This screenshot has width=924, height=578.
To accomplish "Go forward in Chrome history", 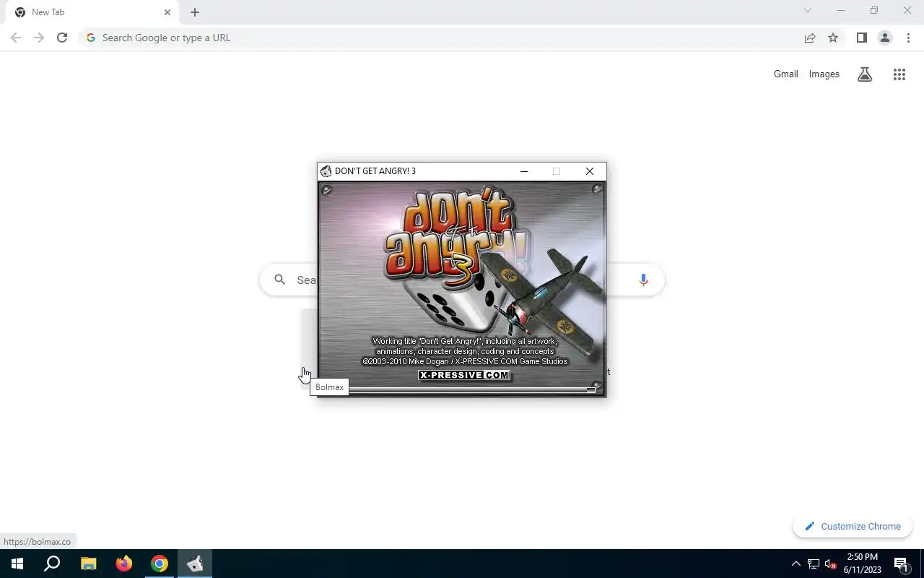I will 39,38.
